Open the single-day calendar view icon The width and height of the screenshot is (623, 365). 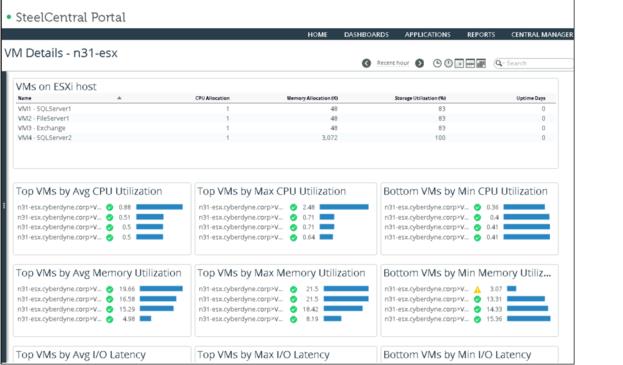(x=459, y=63)
